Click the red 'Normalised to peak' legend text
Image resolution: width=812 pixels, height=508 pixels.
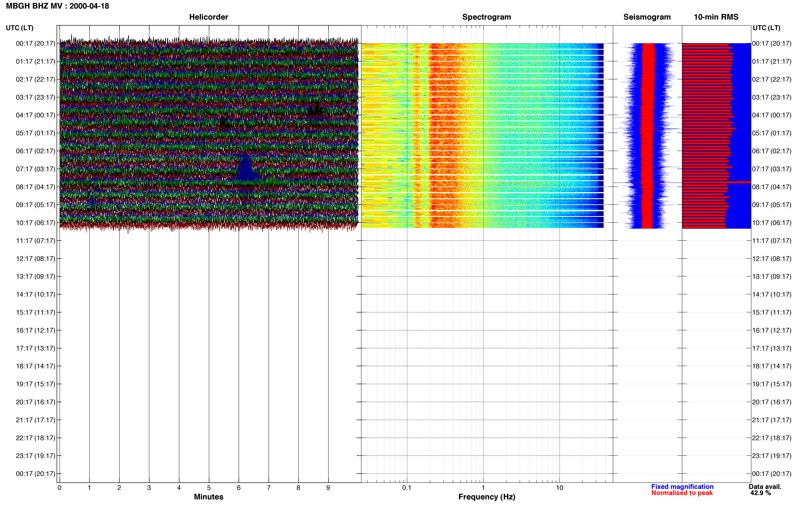[682, 493]
